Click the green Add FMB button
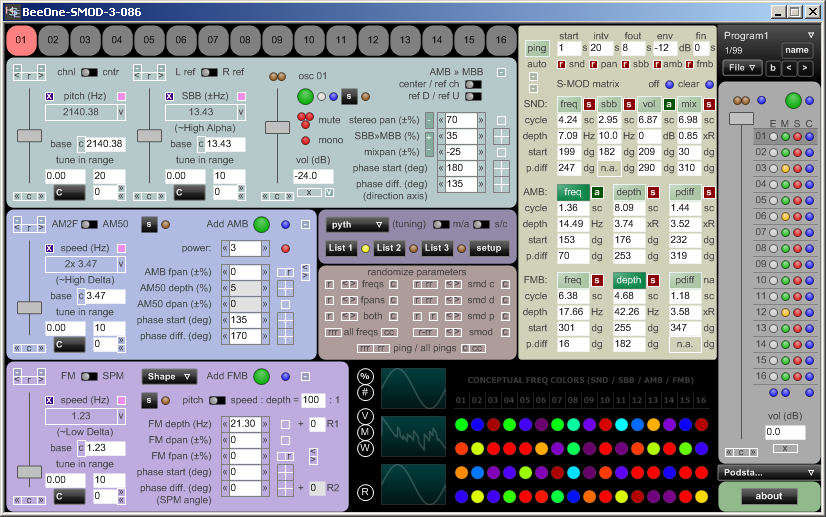Screen dimensions: 826x517 click(x=261, y=376)
